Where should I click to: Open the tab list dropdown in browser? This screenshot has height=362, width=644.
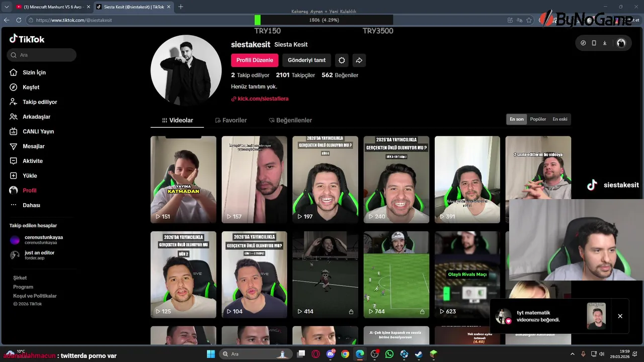(7, 7)
